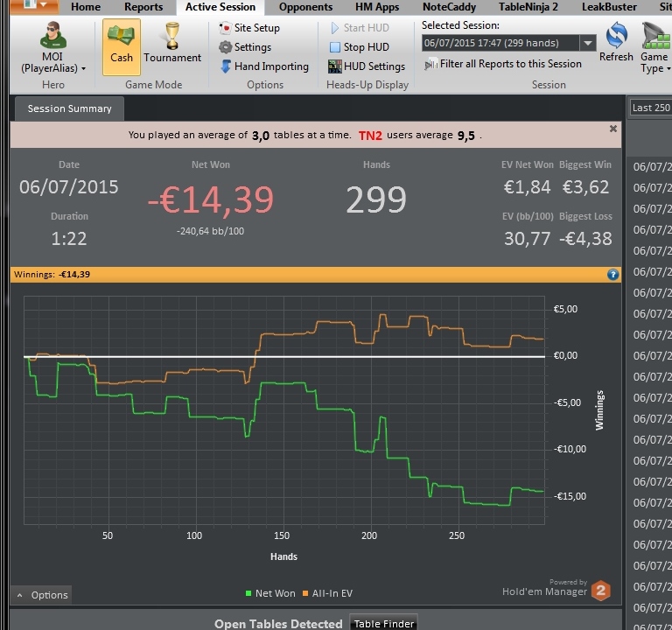Viewport: 672px width, 630px height.
Task: Select Cash game mode
Action: pyautogui.click(x=122, y=47)
